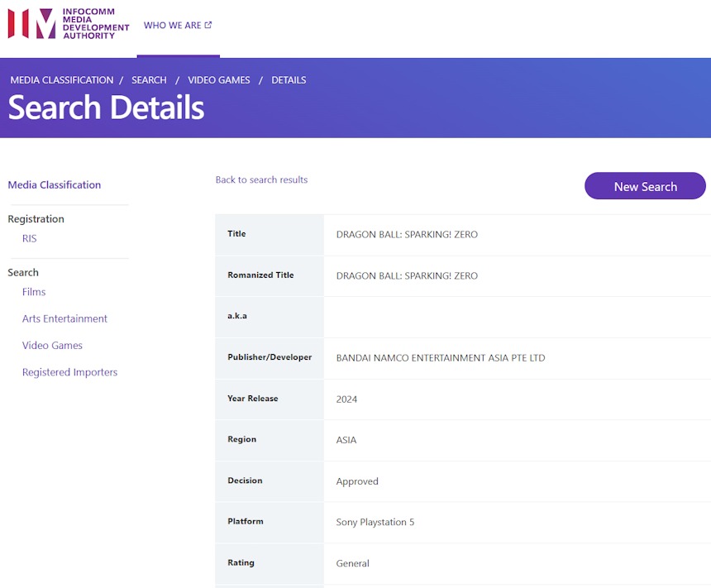Click the Search Details page heading

[106, 108]
